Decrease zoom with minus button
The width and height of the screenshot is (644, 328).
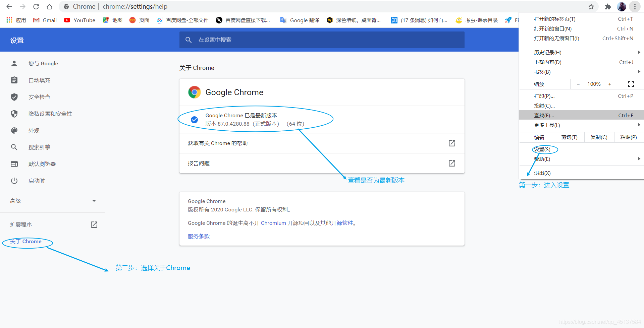point(578,84)
